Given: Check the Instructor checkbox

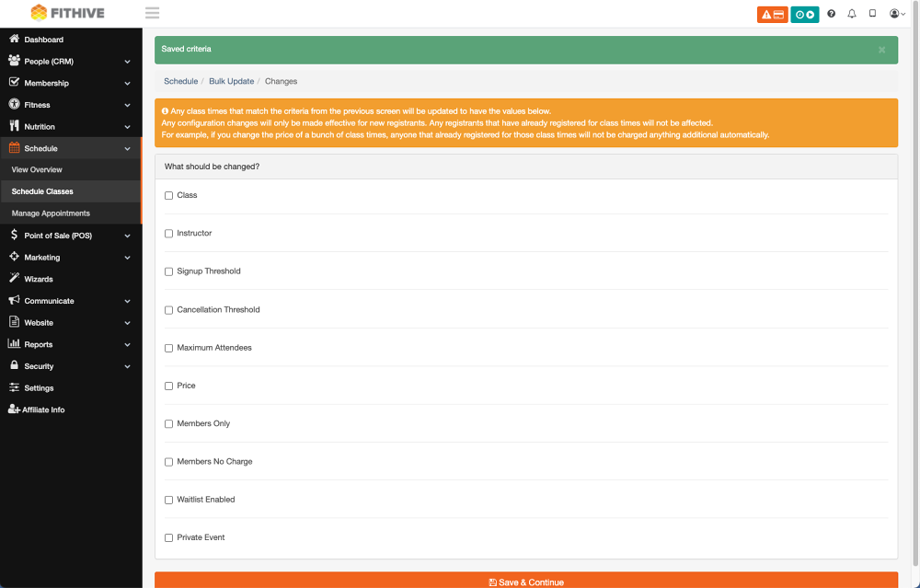Looking at the screenshot, I should [x=168, y=234].
